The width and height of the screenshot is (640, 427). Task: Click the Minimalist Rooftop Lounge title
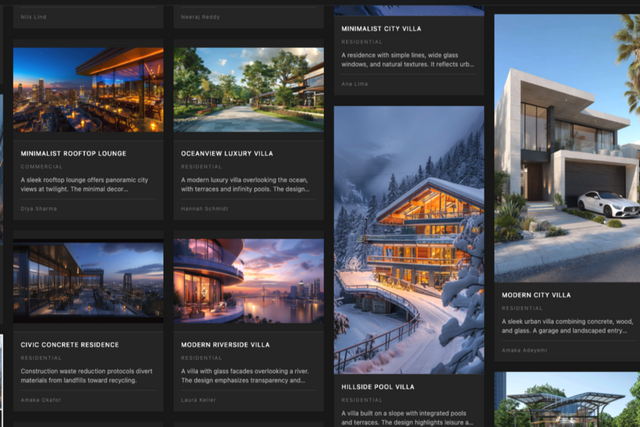[x=74, y=154]
